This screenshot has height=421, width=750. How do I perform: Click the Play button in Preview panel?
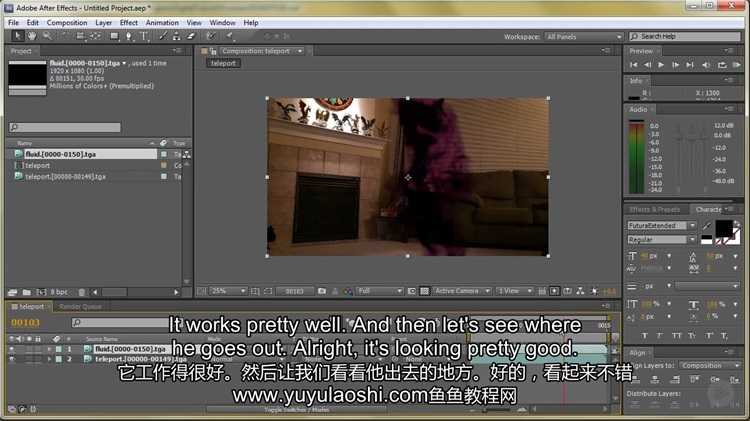[661, 65]
